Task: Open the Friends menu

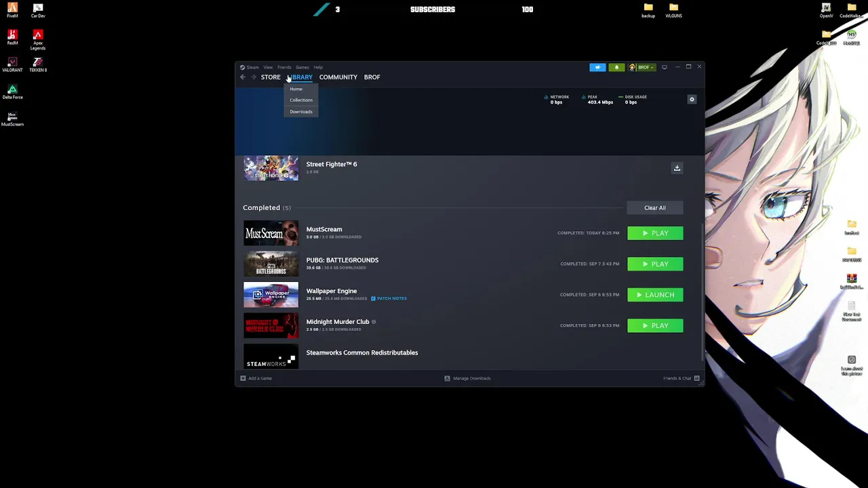Action: click(x=284, y=67)
